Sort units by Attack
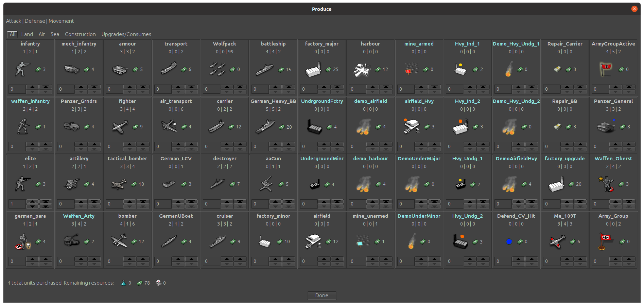The height and width of the screenshot is (306, 644). [x=14, y=21]
